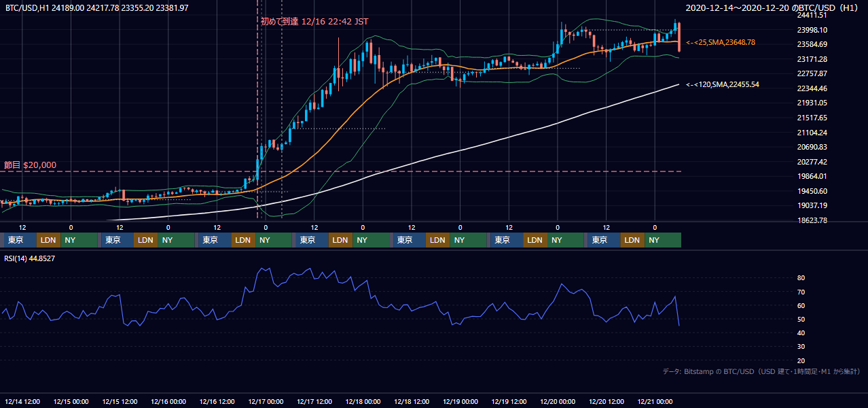
Task: Click the RSI 50 level label
Action: tap(801, 319)
